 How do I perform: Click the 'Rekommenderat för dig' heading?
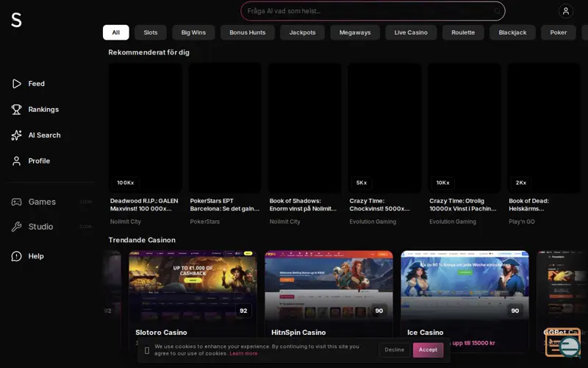coord(149,52)
